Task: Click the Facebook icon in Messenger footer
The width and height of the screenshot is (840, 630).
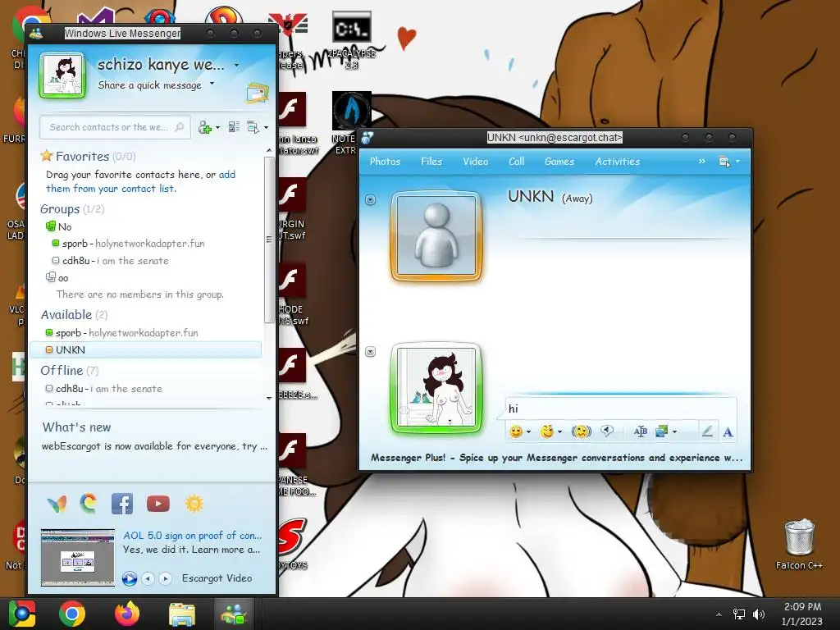Action: point(122,504)
